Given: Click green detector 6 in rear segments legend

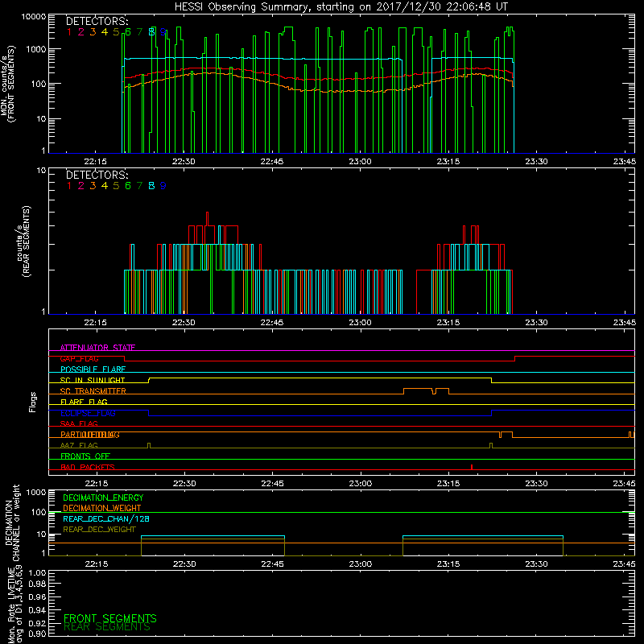Looking at the screenshot, I should click(128, 186).
